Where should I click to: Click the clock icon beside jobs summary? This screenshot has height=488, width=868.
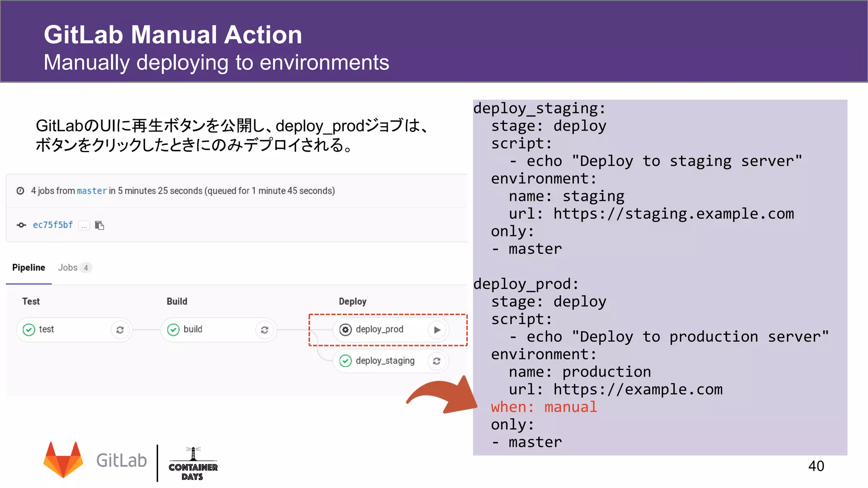point(20,191)
